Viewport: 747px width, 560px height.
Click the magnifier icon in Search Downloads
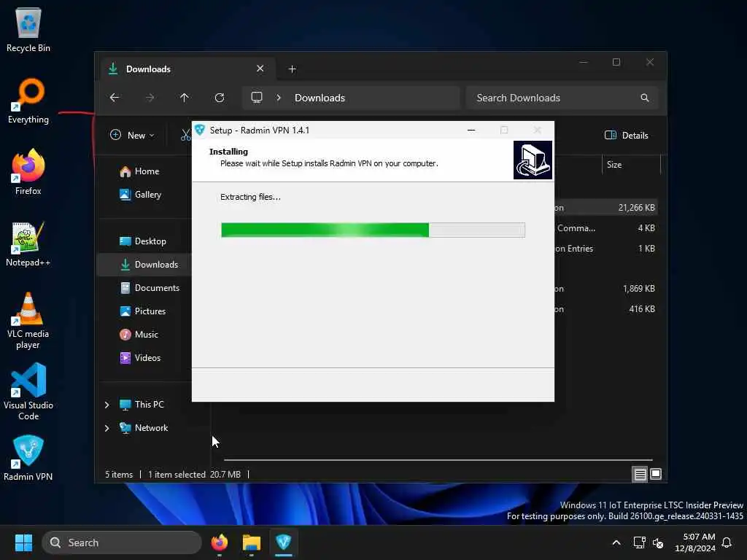click(x=645, y=98)
